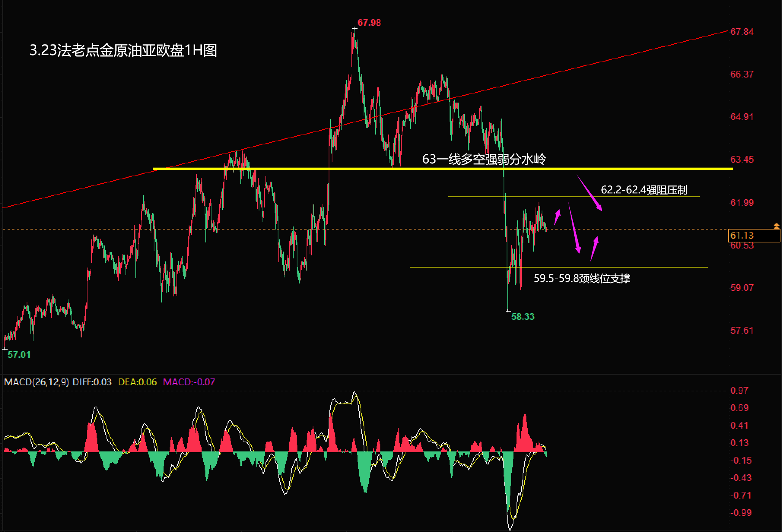Click the 67.84 price axis label
This screenshot has width=782, height=532.
pos(742,32)
